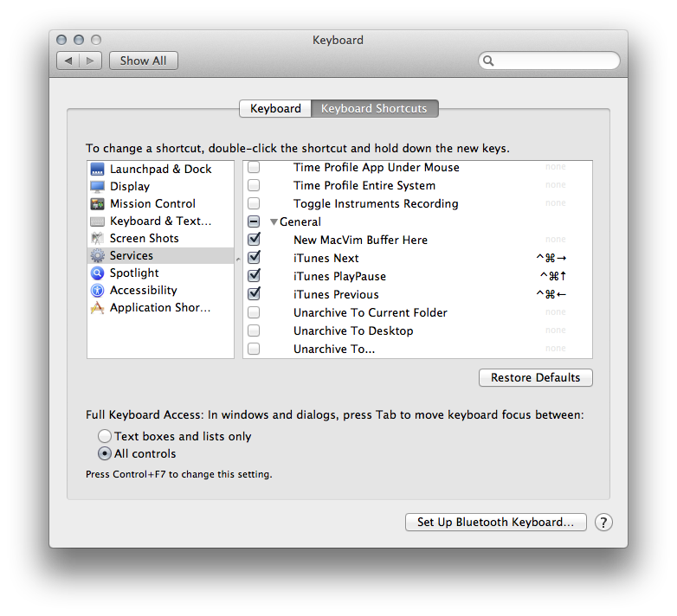Viewport: 677px width, 616px height.
Task: Toggle the General group mixed-state checkbox
Action: [x=254, y=221]
